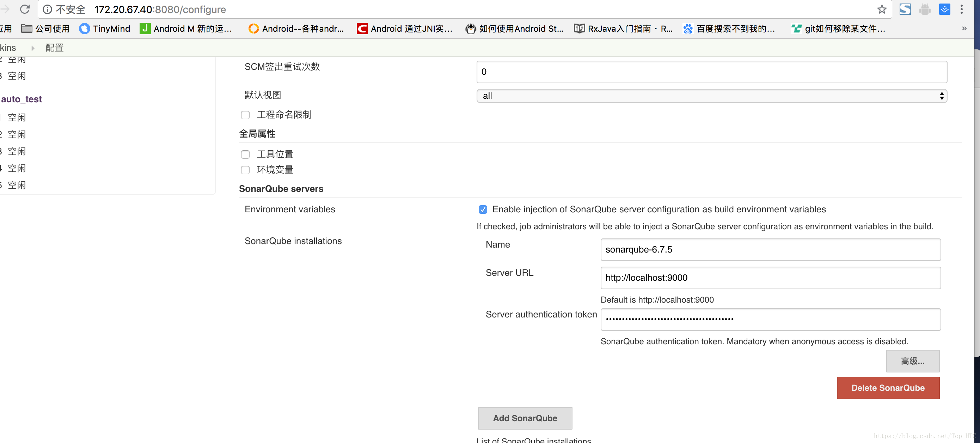Click the browser address bar URL
The height and width of the screenshot is (443, 980).
tap(160, 9)
